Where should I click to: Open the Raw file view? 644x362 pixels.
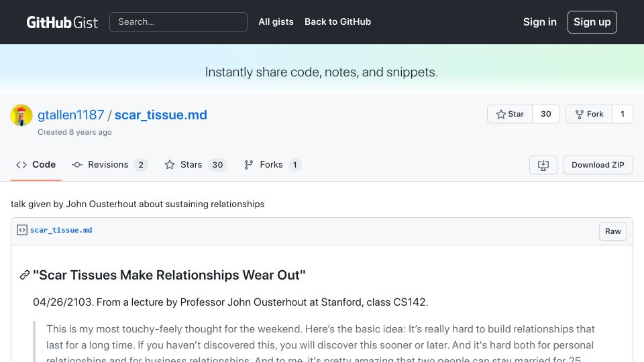[612, 231]
